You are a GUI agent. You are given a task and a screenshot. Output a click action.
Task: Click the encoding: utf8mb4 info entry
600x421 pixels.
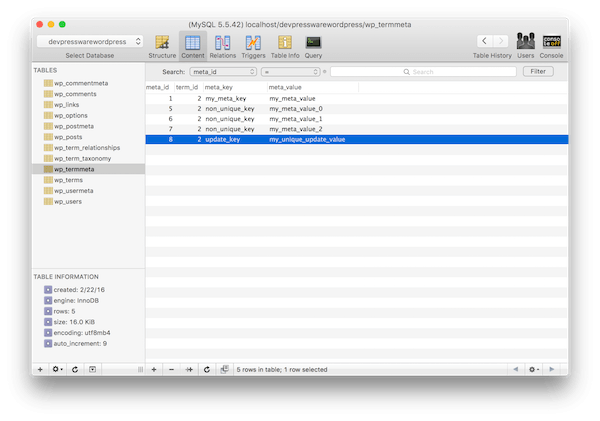pos(77,333)
